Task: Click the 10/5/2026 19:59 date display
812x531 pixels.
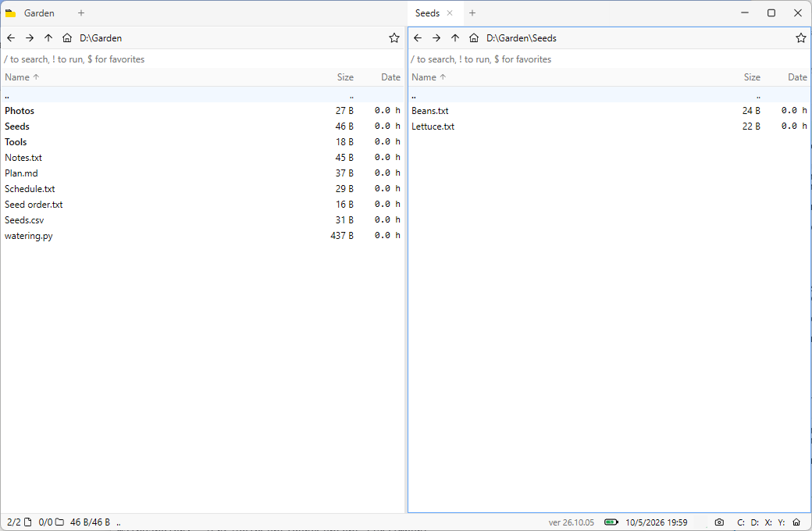Action: click(x=656, y=522)
